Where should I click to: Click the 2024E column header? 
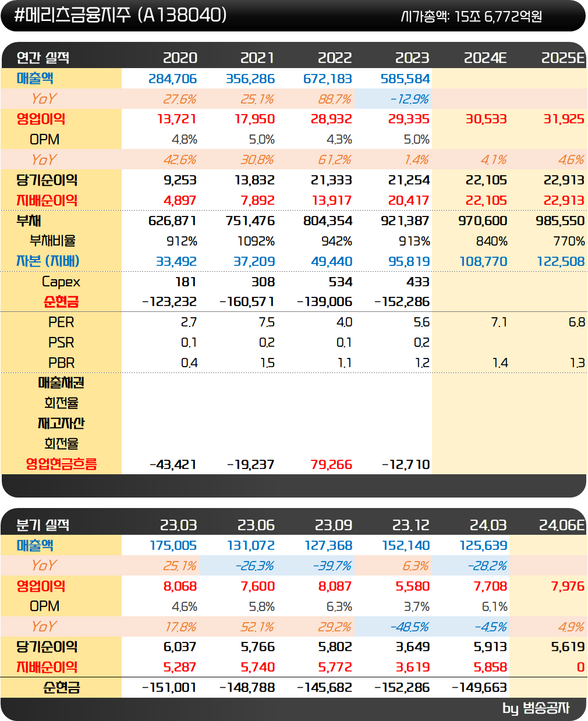click(x=485, y=58)
